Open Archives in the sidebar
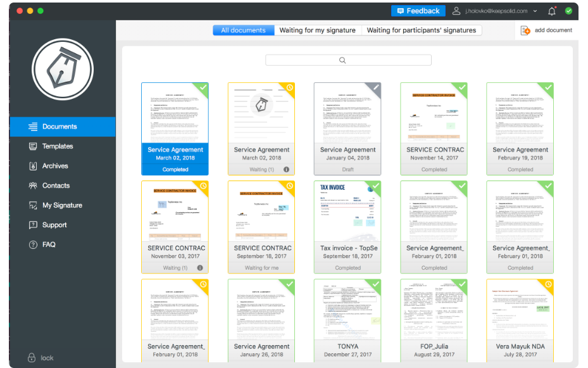The width and height of the screenshot is (588, 368). [63, 166]
